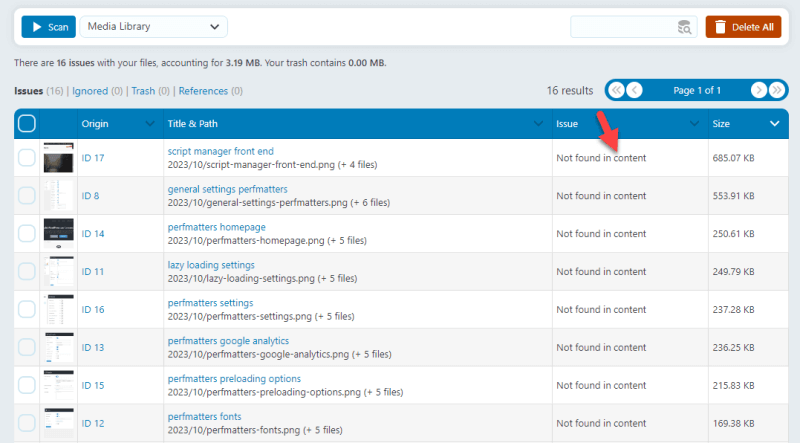Expand the Origin column filter
This screenshot has width=800, height=443.
(149, 124)
